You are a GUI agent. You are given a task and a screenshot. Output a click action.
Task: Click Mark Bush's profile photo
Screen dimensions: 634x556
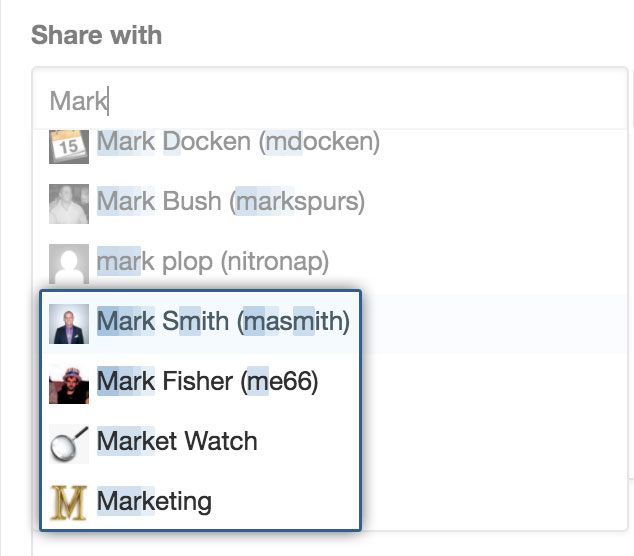coord(69,204)
